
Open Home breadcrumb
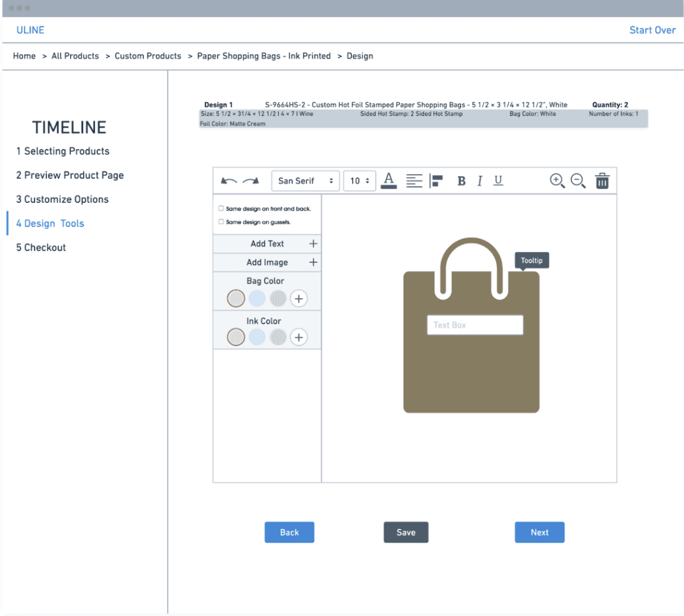coord(25,57)
